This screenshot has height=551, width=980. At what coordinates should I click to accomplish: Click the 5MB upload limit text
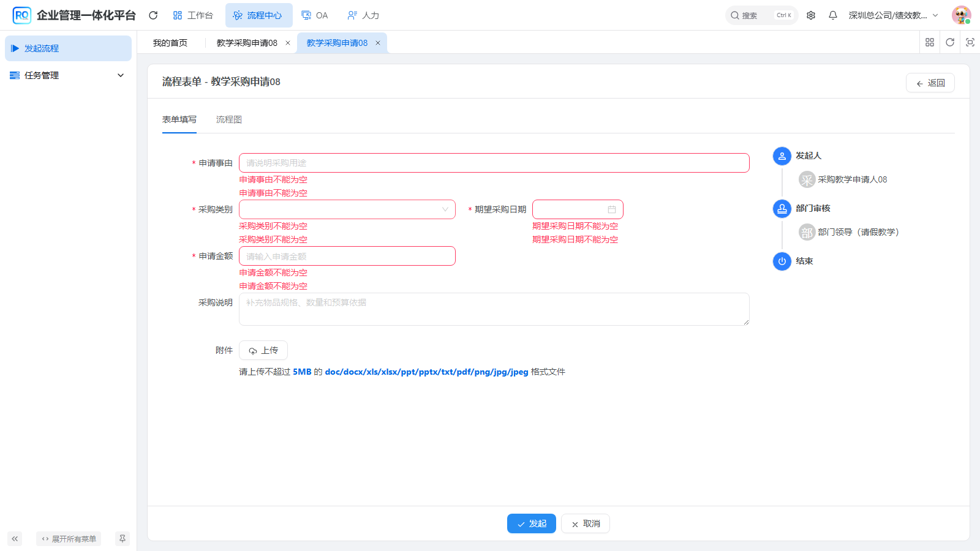click(302, 372)
